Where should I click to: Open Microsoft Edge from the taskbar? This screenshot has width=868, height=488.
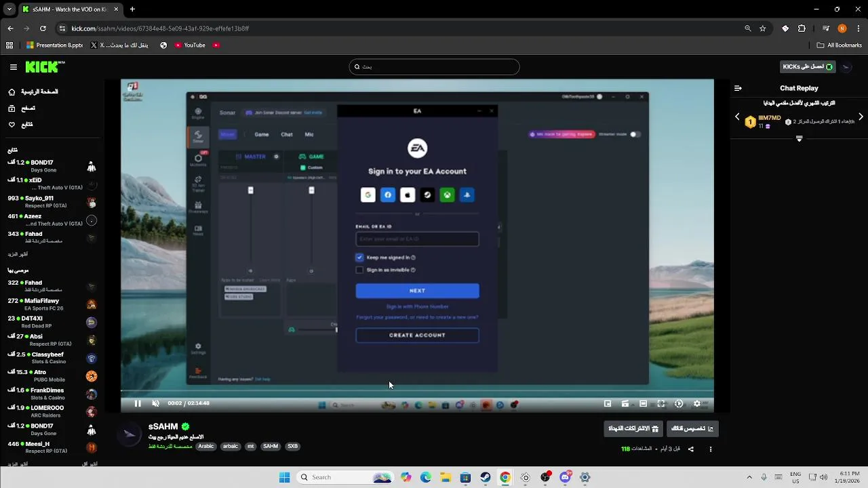[426, 477]
